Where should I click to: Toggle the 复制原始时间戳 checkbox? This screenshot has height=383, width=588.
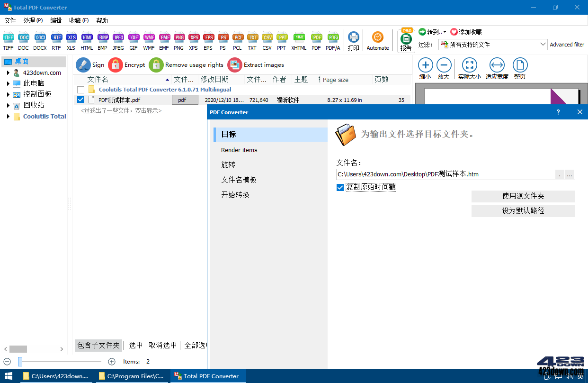coord(339,187)
